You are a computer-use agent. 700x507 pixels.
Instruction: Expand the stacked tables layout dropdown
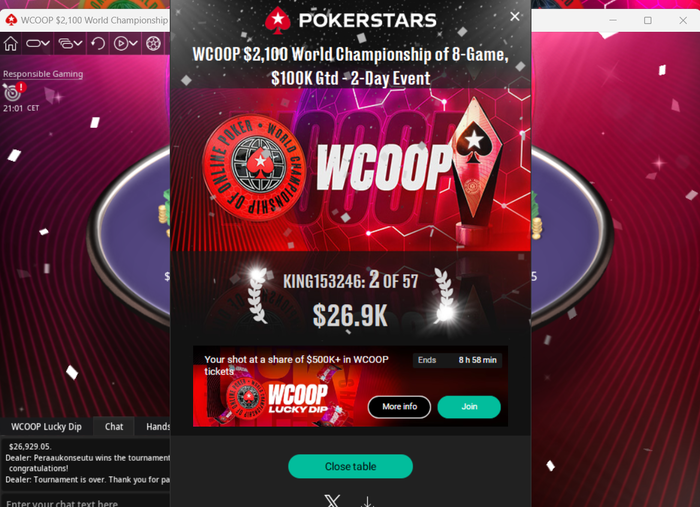tap(71, 43)
